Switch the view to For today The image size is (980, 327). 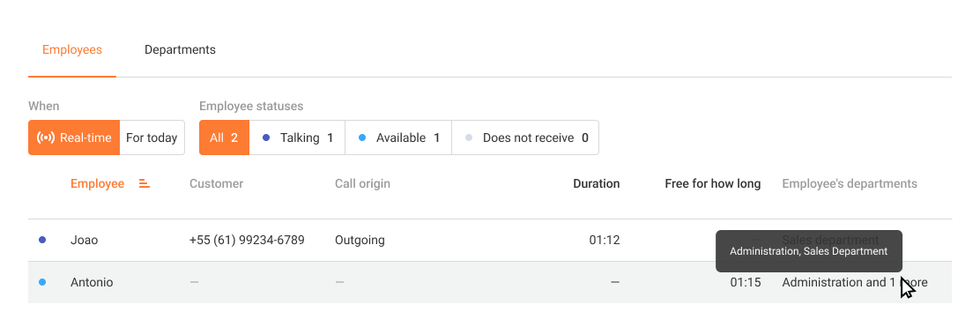[x=152, y=137]
